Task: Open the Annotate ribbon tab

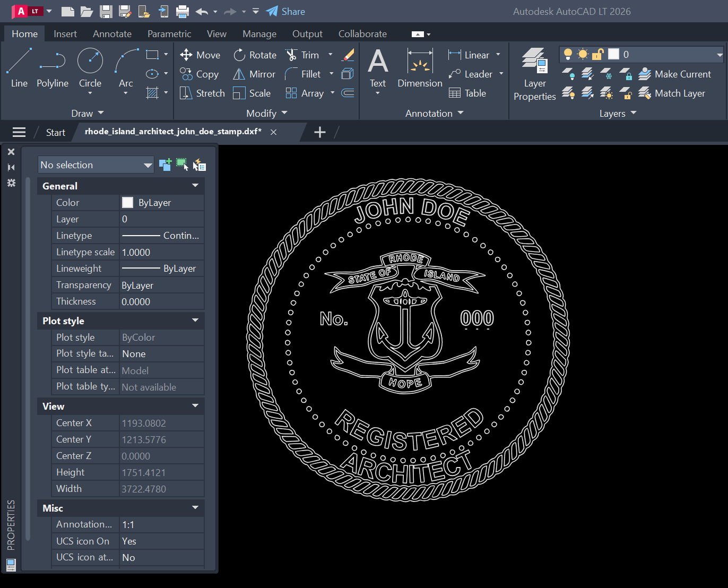Action: 112,33
